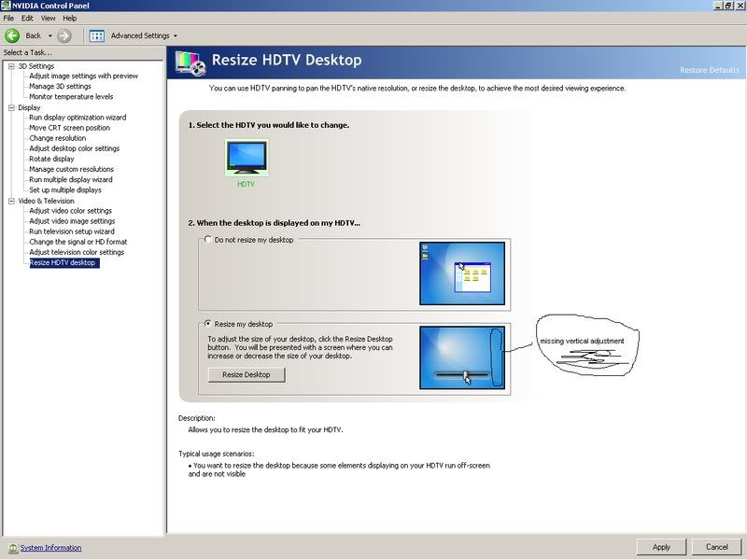Click the 'Advanced Settings' toolbar label
Viewport: 747px width, 560px height.
[x=140, y=35]
